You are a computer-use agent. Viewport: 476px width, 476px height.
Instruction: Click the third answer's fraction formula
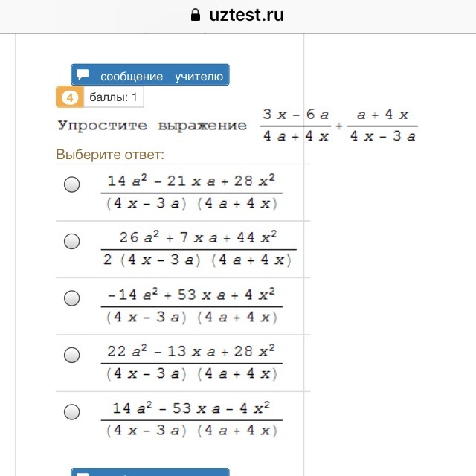click(x=192, y=306)
